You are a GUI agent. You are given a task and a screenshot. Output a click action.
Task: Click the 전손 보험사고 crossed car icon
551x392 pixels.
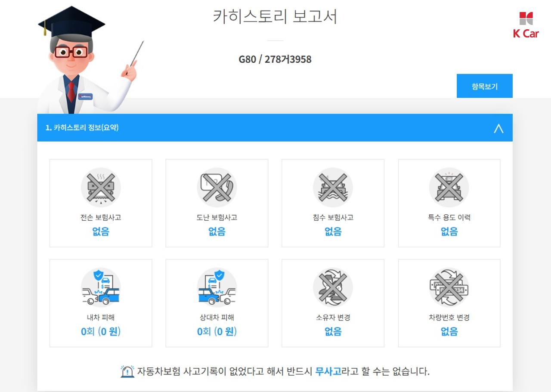point(101,188)
